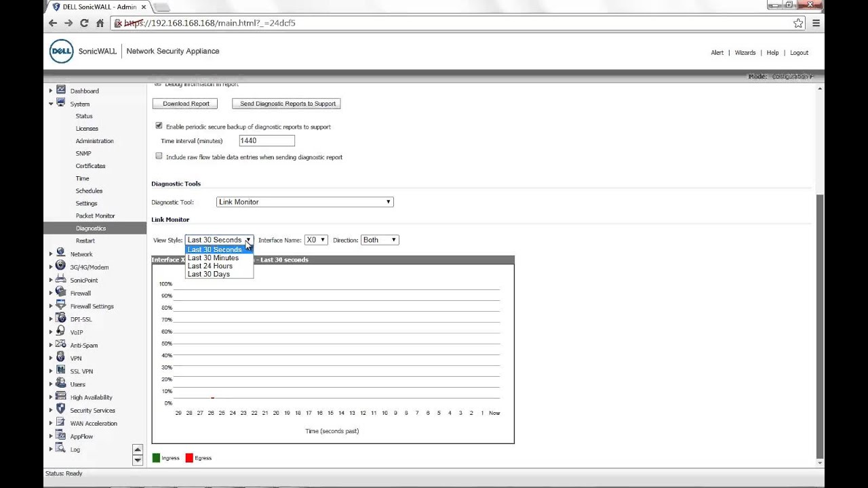
Task: Click the Security Services shield icon
Action: click(61, 409)
